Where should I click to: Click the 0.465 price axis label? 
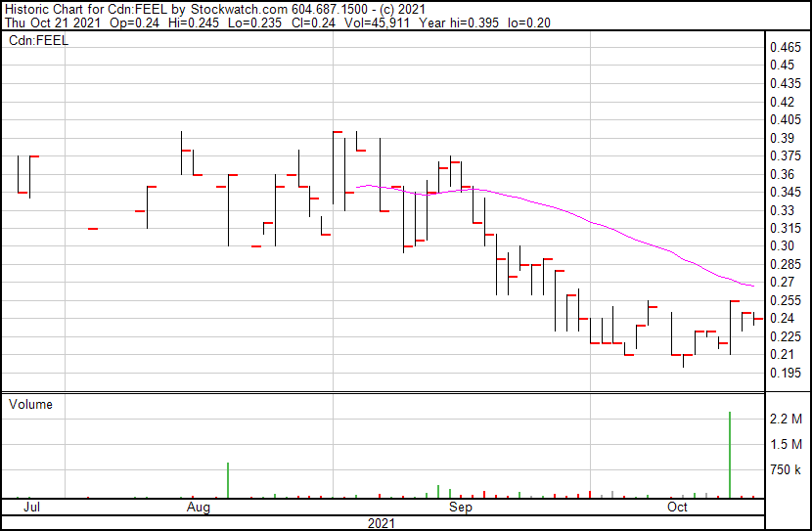coord(785,47)
